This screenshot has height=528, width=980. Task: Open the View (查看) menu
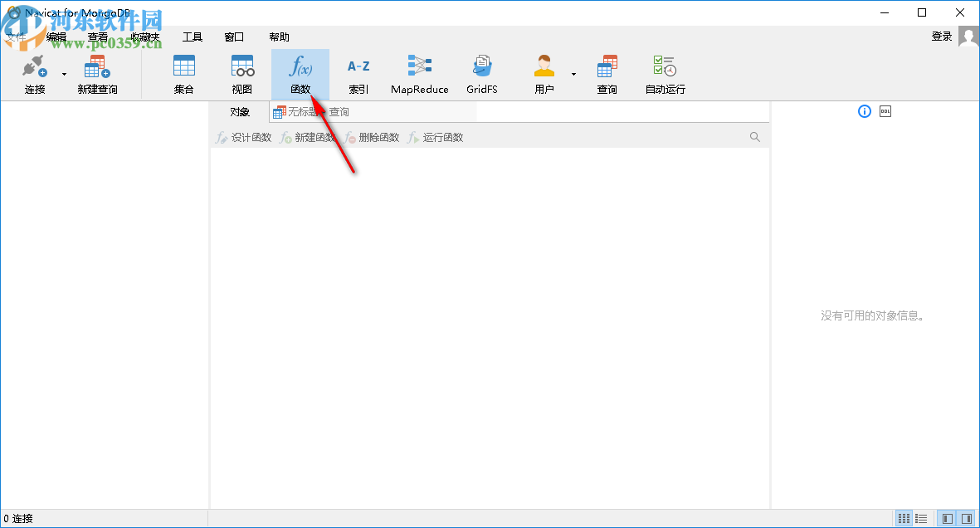tap(98, 37)
